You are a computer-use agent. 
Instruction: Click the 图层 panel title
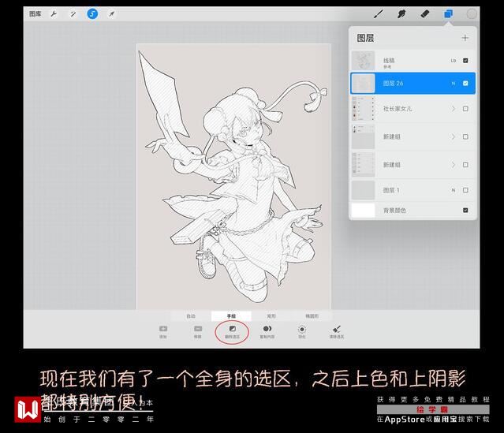coord(365,38)
